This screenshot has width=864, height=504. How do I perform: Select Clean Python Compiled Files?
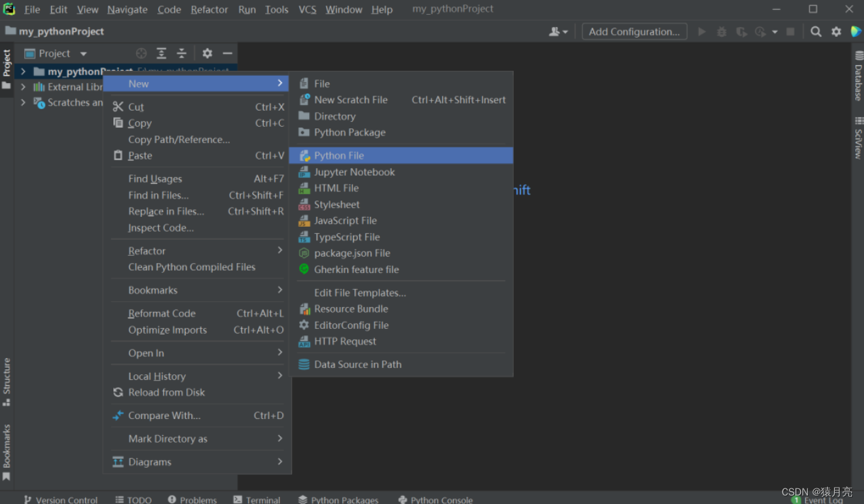[197, 267]
